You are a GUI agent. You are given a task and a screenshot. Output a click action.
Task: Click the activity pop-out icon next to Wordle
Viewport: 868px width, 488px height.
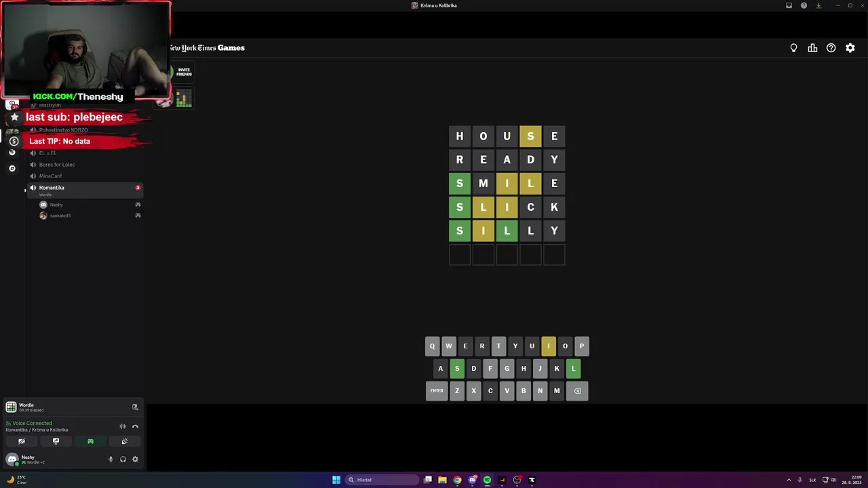(x=135, y=407)
